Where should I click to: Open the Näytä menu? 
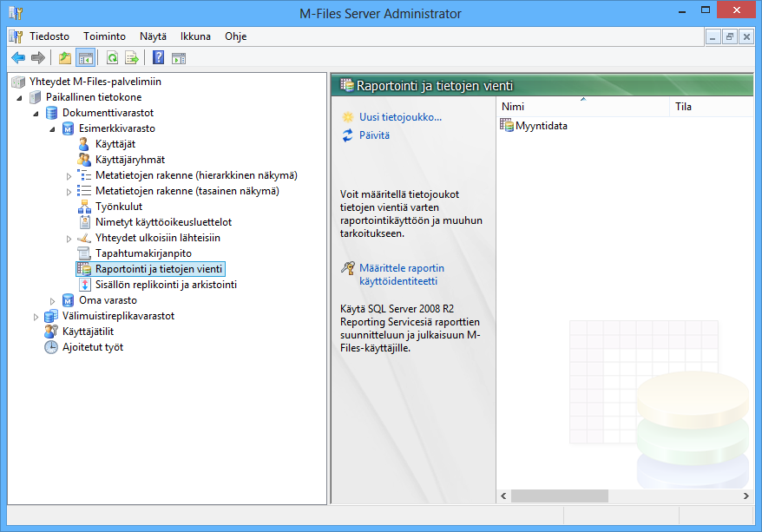[x=153, y=36]
